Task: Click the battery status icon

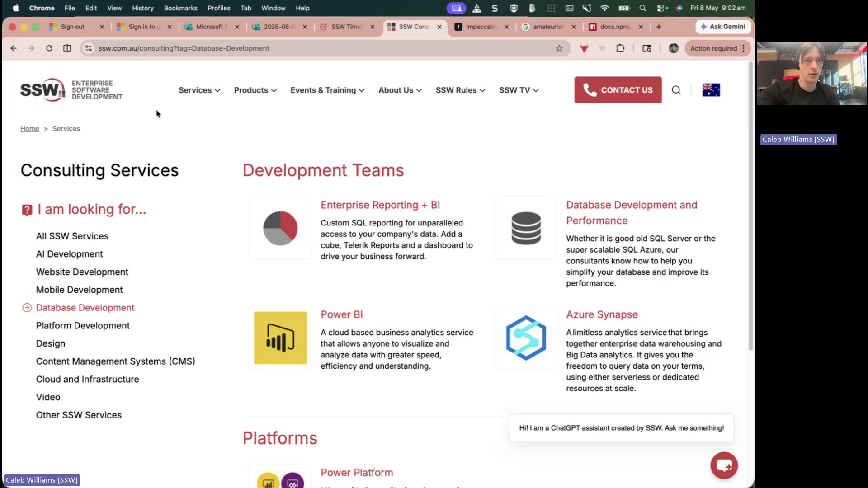Action: 624,8
